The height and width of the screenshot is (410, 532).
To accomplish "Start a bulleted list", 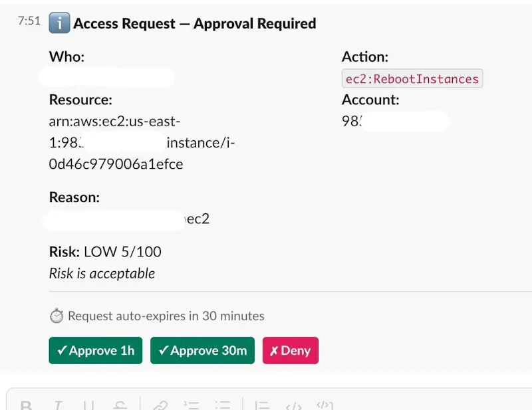I will pyautogui.click(x=223, y=405).
